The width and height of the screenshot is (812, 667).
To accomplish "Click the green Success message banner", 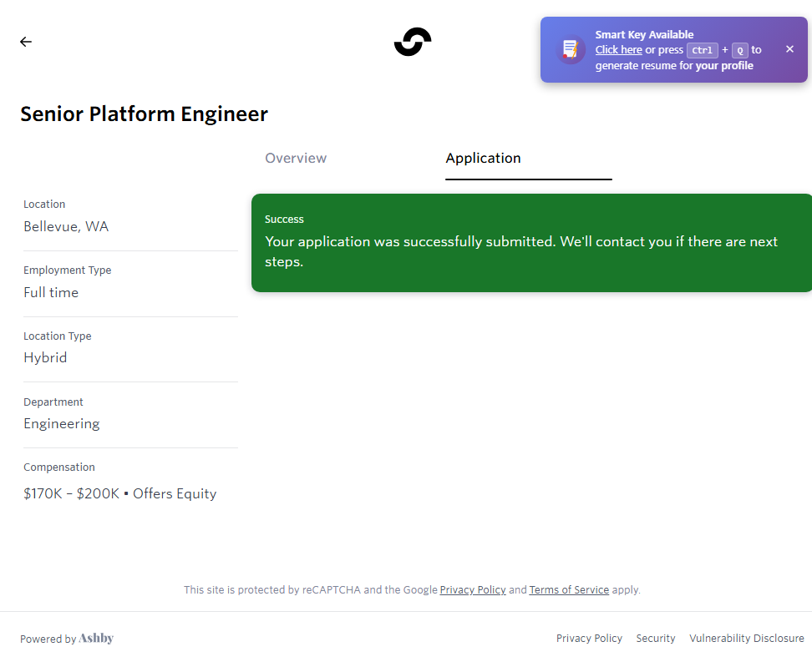I will point(531,243).
